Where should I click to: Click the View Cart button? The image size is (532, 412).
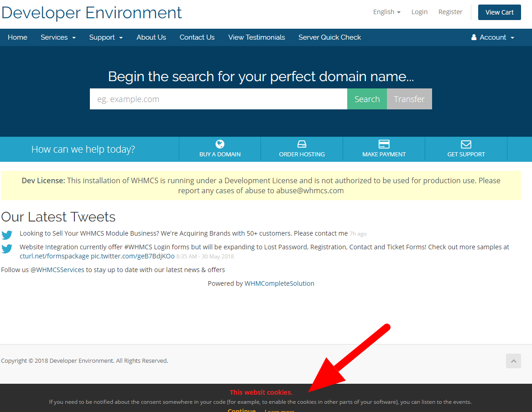pos(499,12)
